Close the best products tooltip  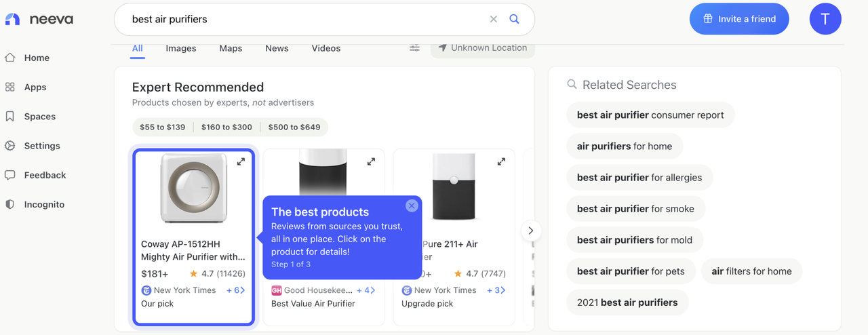pos(412,205)
